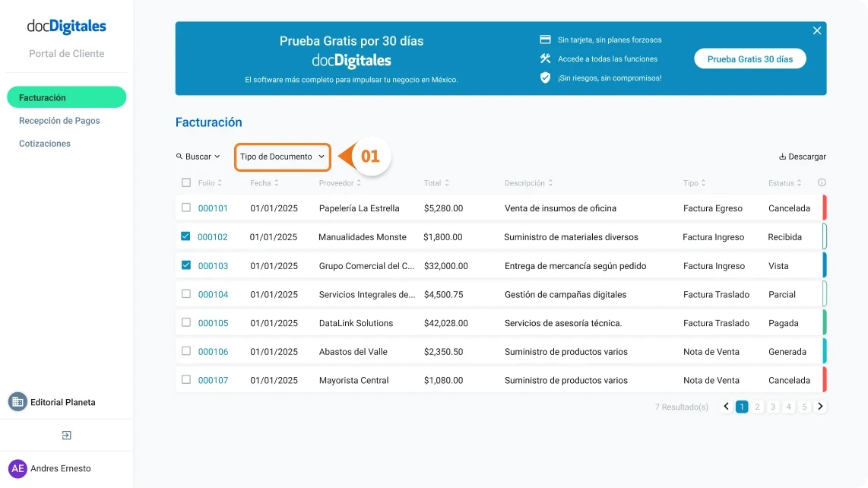Screen dimensions: 868x488
Task: Go to page 2 in pagination
Action: pos(757,407)
